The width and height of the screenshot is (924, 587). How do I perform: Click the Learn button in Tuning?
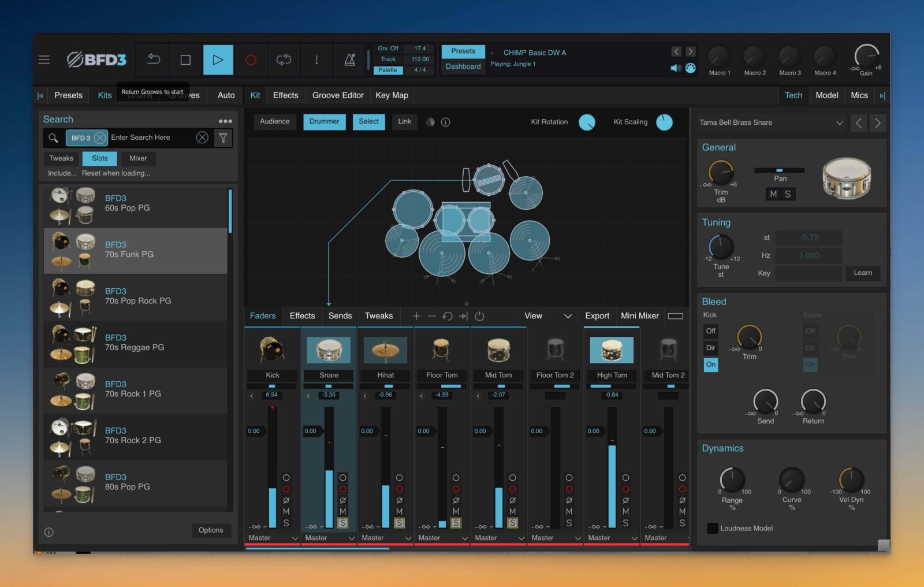(x=862, y=273)
